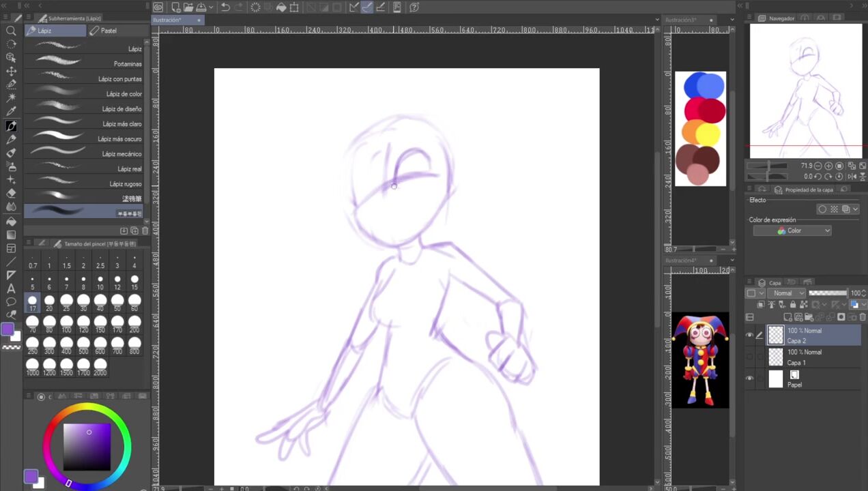The width and height of the screenshot is (868, 491).
Task: Select the Text tool (A icon)
Action: (x=11, y=288)
